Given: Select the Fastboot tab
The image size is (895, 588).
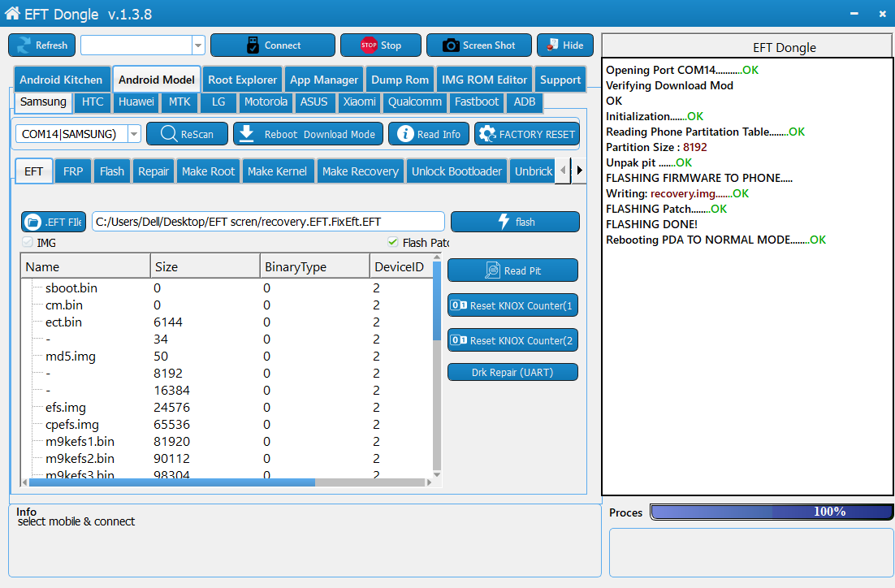Looking at the screenshot, I should click(477, 102).
